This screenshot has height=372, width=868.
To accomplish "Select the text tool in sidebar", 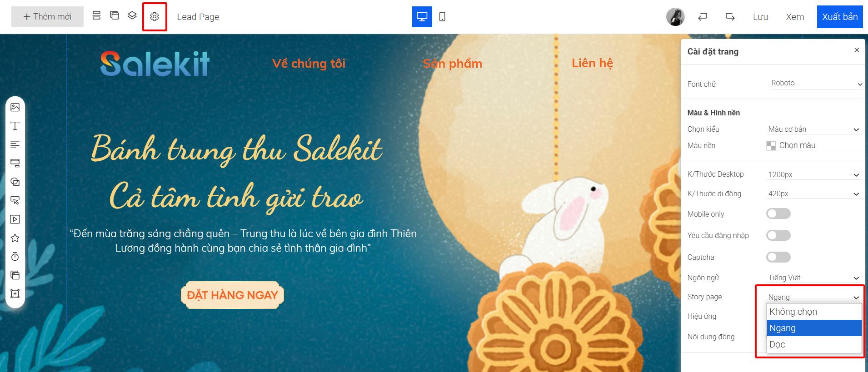I will tap(15, 126).
